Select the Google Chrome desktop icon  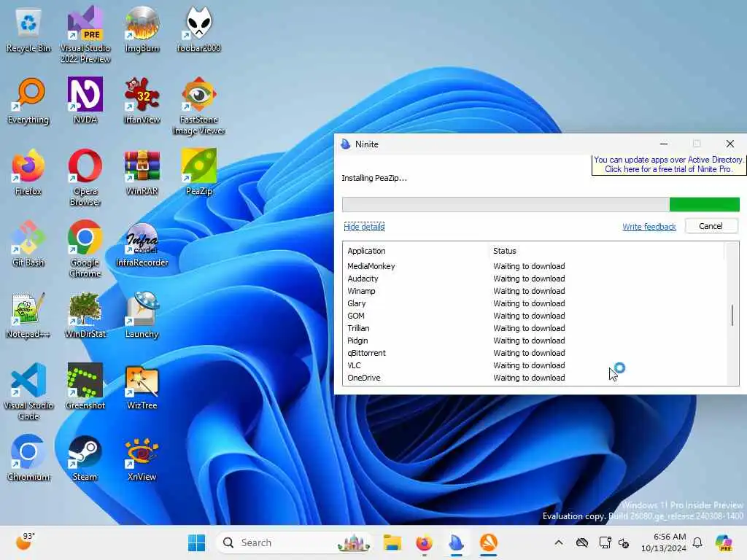(x=85, y=249)
